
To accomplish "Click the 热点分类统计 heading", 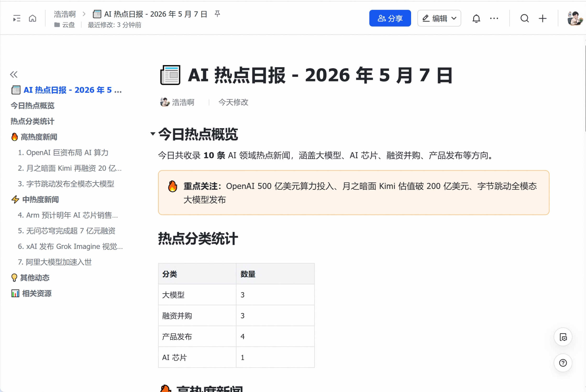I will 198,239.
